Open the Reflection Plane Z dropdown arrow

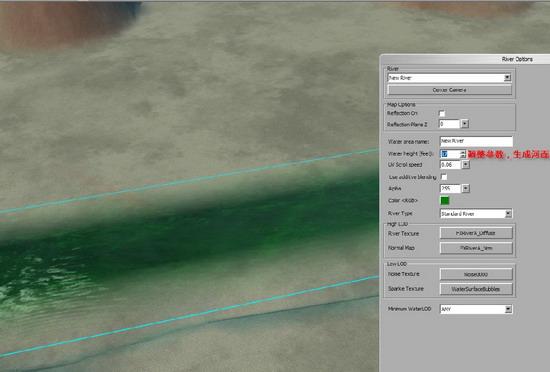[465, 124]
